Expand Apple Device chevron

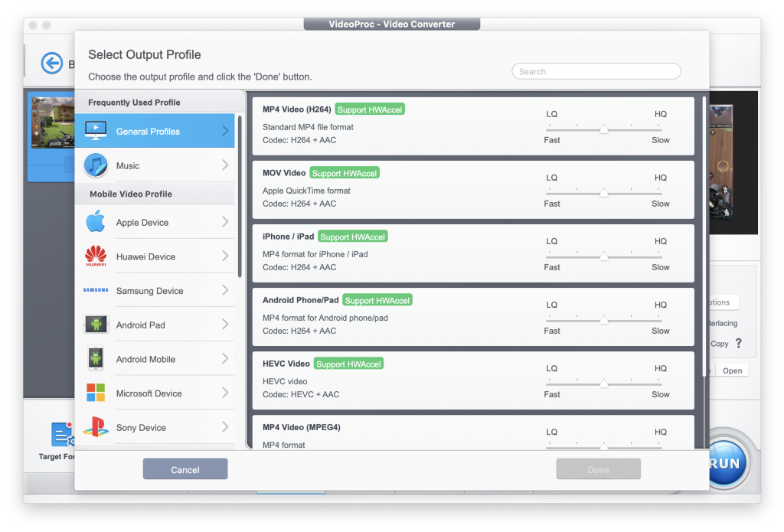pos(225,222)
